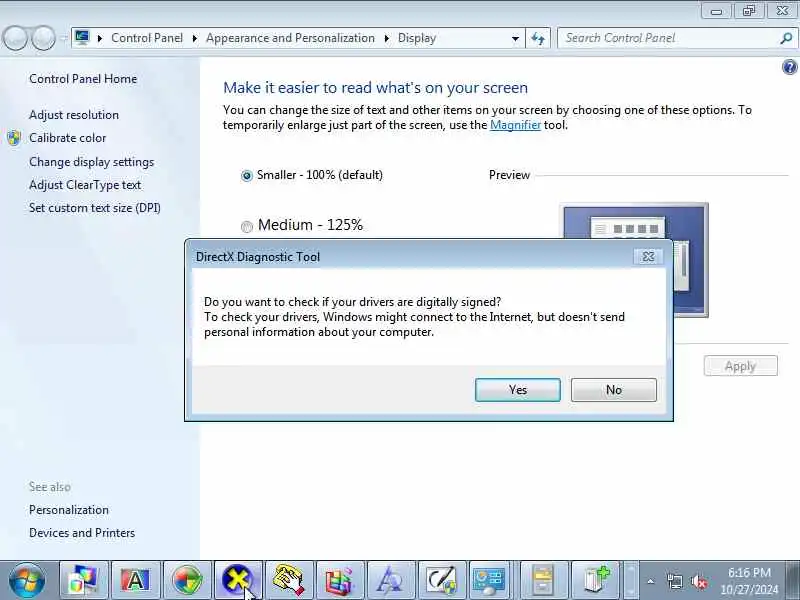This screenshot has width=800, height=600.
Task: Open Personalization under See also
Action: coord(69,510)
